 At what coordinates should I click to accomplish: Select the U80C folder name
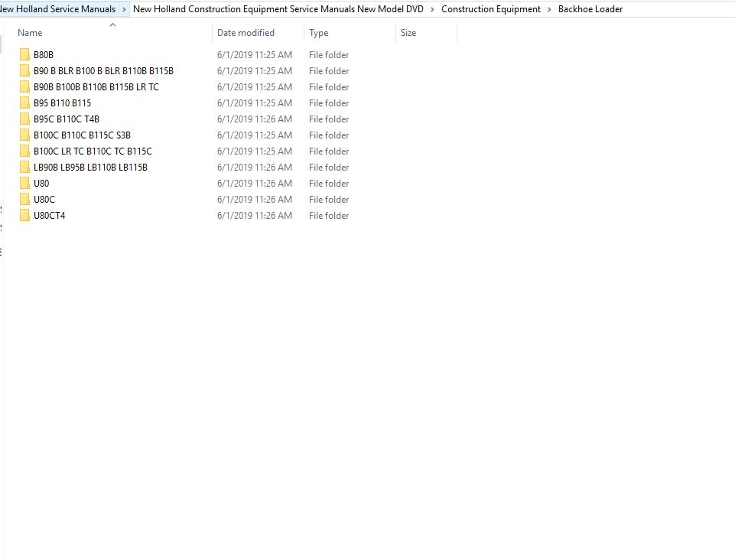click(44, 200)
